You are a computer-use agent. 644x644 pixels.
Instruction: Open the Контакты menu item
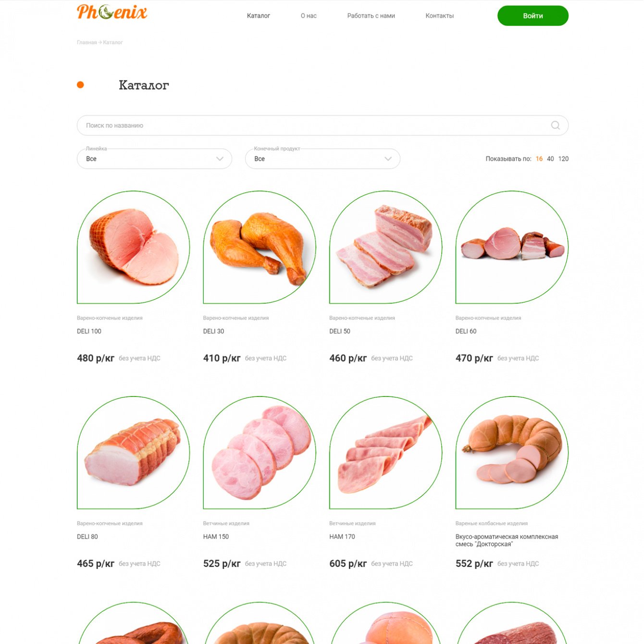click(440, 16)
